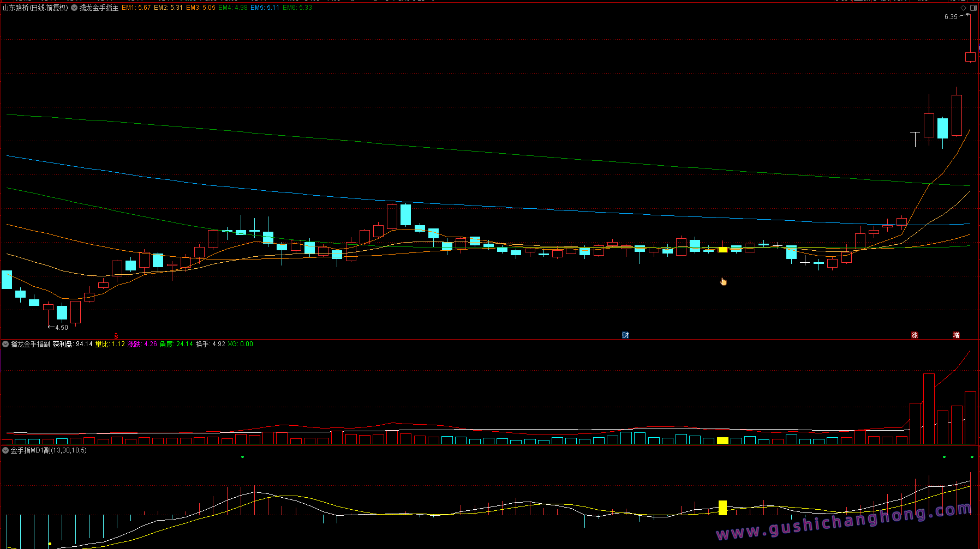
Task: Click the 擒龙金手指主 indicator name
Action: tap(99, 8)
